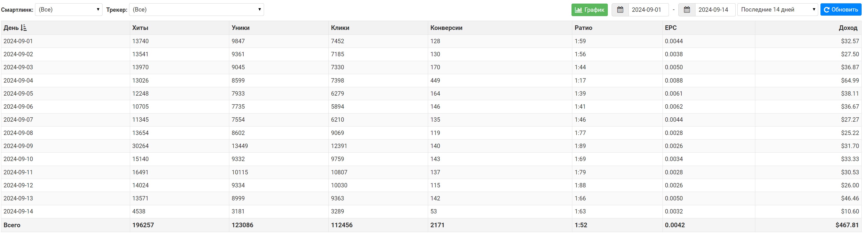Open the Смартлинк dropdown
The width and height of the screenshot is (868, 239).
(x=69, y=10)
